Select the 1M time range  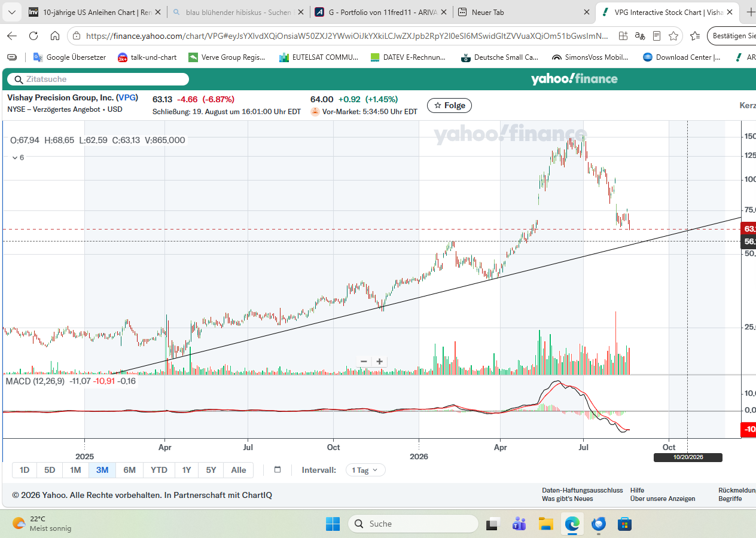tap(75, 470)
